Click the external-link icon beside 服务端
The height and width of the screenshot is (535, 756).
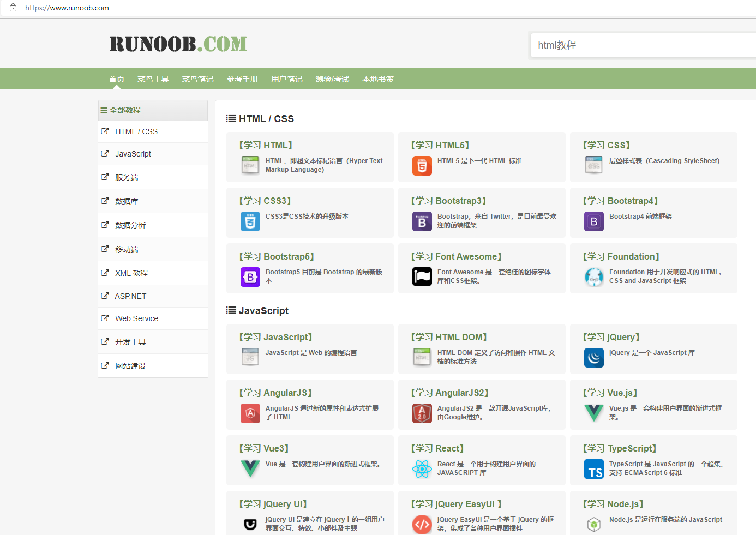[x=105, y=177]
